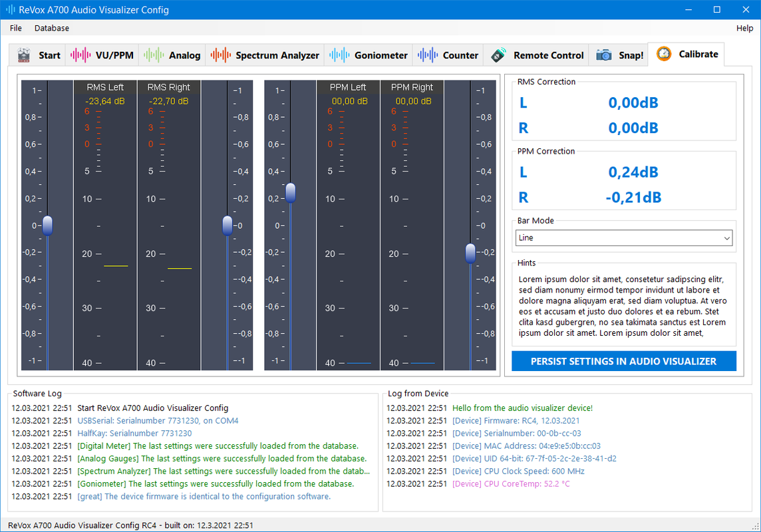Click the Snap! camera icon
761x532 pixels.
(x=604, y=55)
